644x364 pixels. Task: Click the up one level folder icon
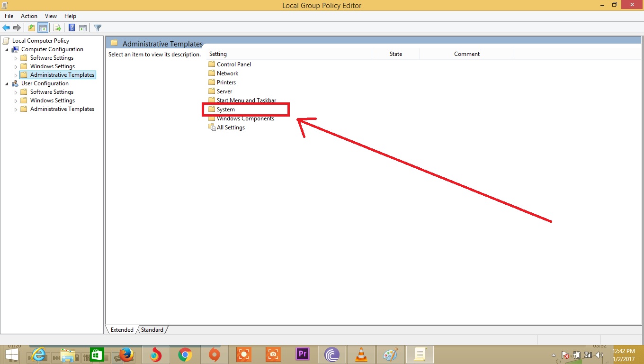31,27
